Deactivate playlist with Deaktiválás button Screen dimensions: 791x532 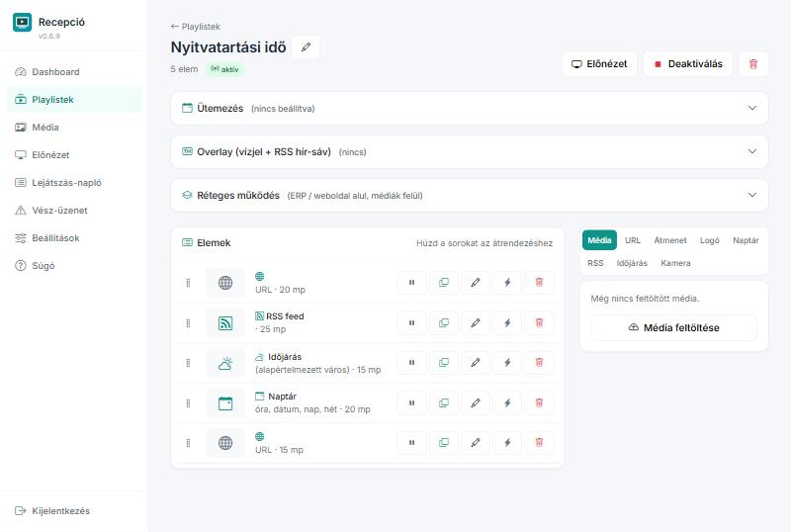(688, 64)
